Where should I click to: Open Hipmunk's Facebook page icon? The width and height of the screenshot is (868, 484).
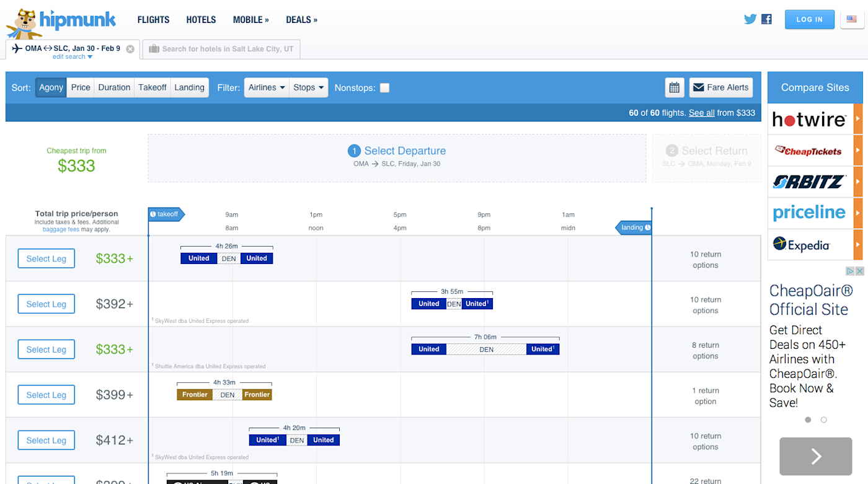point(766,19)
